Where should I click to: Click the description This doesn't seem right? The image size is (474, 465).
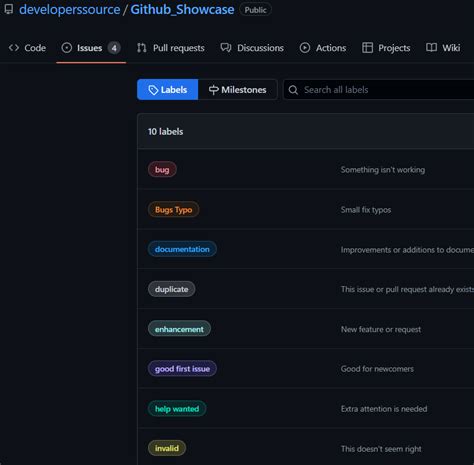381,449
